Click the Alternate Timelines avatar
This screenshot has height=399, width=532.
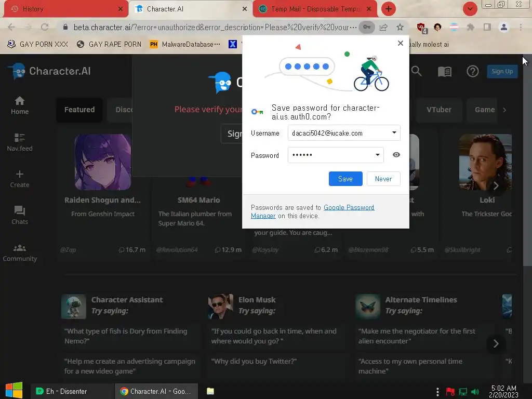click(x=368, y=307)
